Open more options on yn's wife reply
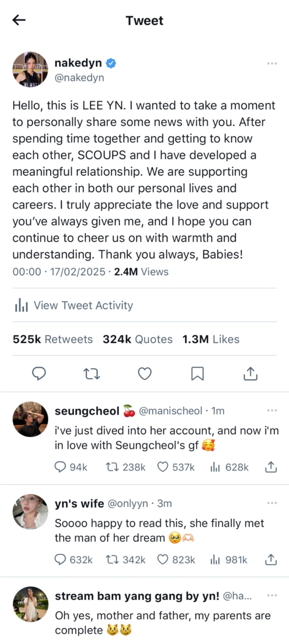 [x=272, y=503]
